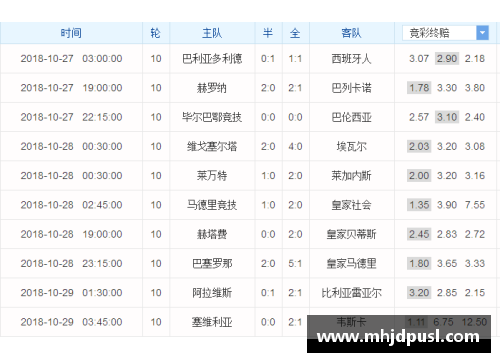This screenshot has height=362, width=500.
Task: Click the 2.18 away-win odds
Action: 475,59
